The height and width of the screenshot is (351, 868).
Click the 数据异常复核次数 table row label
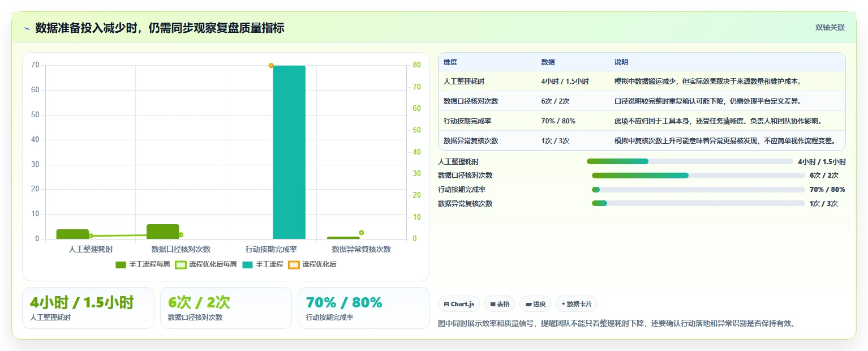471,141
